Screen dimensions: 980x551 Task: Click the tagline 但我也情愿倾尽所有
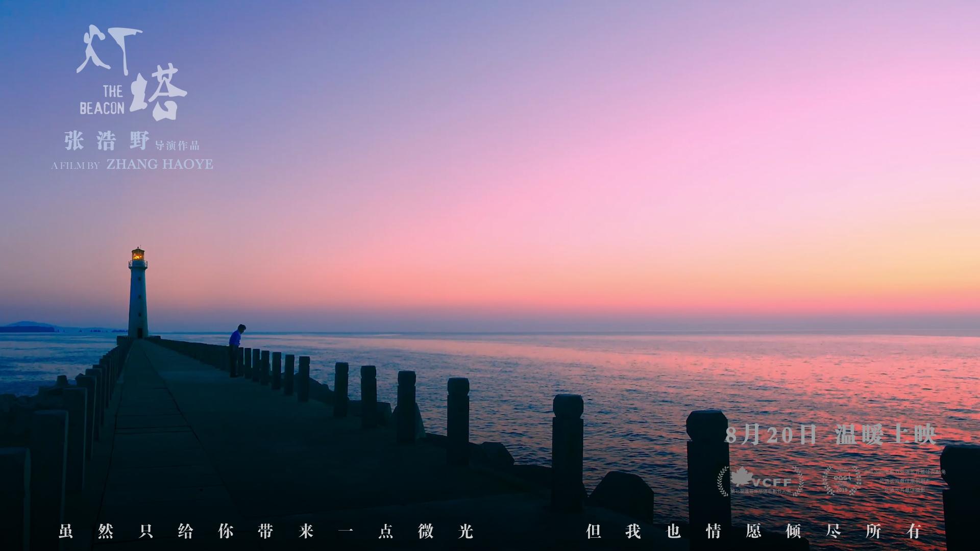click(x=753, y=531)
